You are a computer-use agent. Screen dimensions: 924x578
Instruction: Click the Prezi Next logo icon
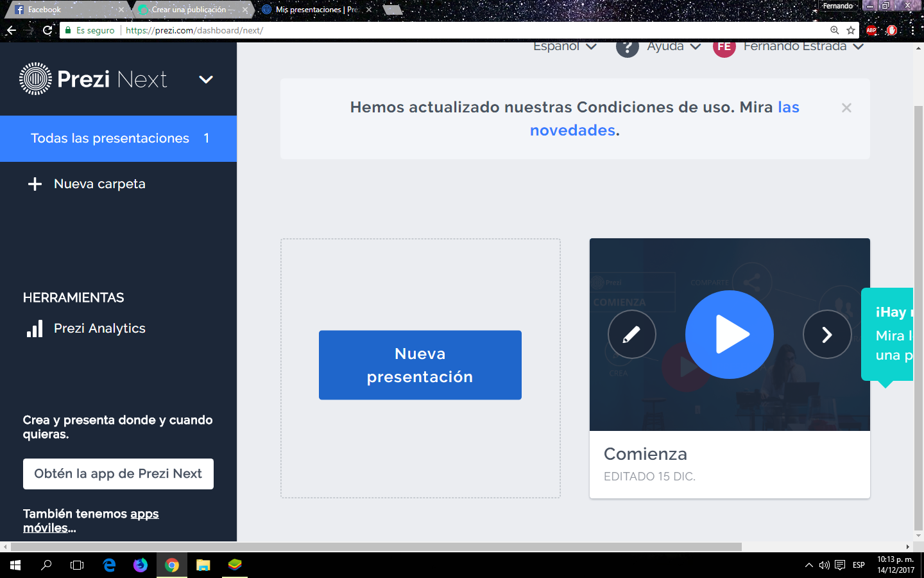(36, 79)
